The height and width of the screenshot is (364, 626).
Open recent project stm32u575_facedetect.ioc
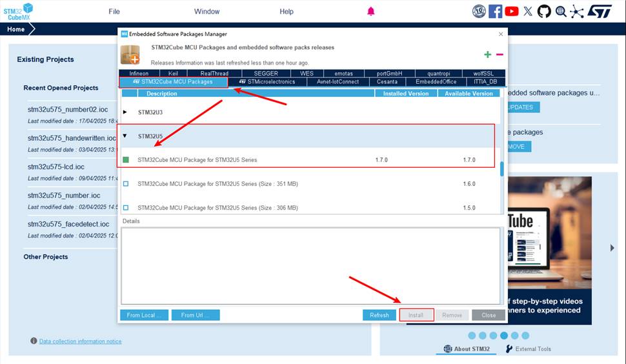pyautogui.click(x=68, y=225)
